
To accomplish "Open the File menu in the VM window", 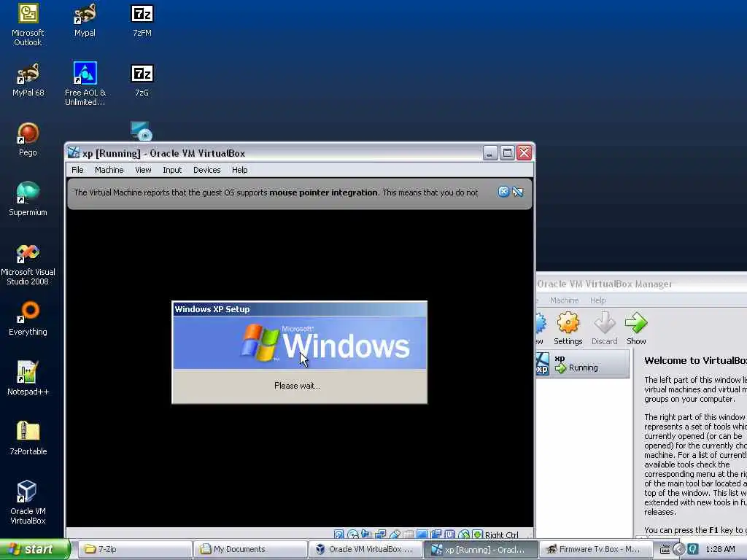I will click(x=77, y=170).
